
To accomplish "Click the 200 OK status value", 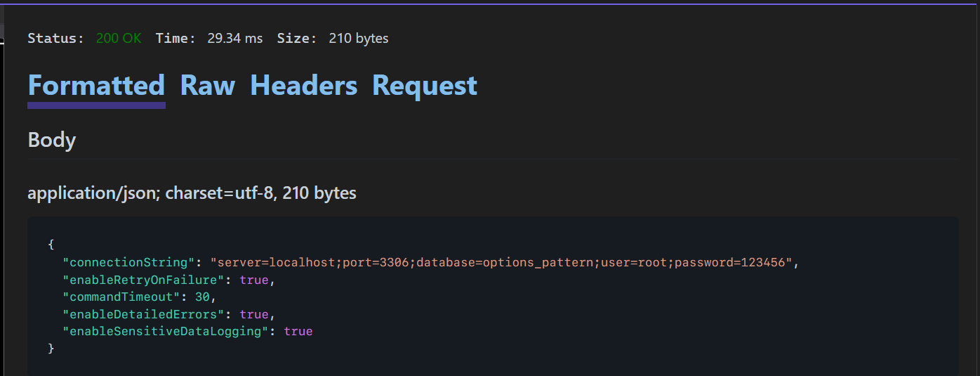I will coord(119,39).
